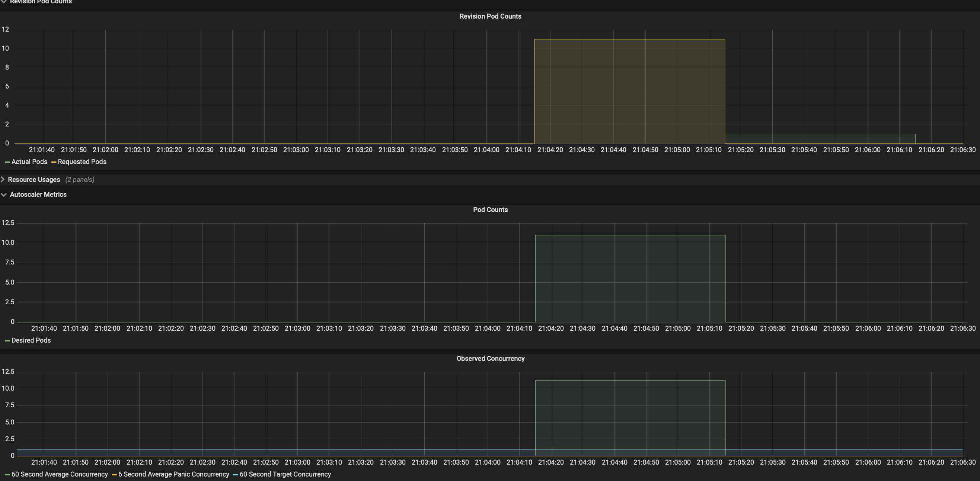Screen dimensions: 980x481
Task: Toggle the 6 Second Average Panic Concurrency series
Action: pyautogui.click(x=173, y=474)
